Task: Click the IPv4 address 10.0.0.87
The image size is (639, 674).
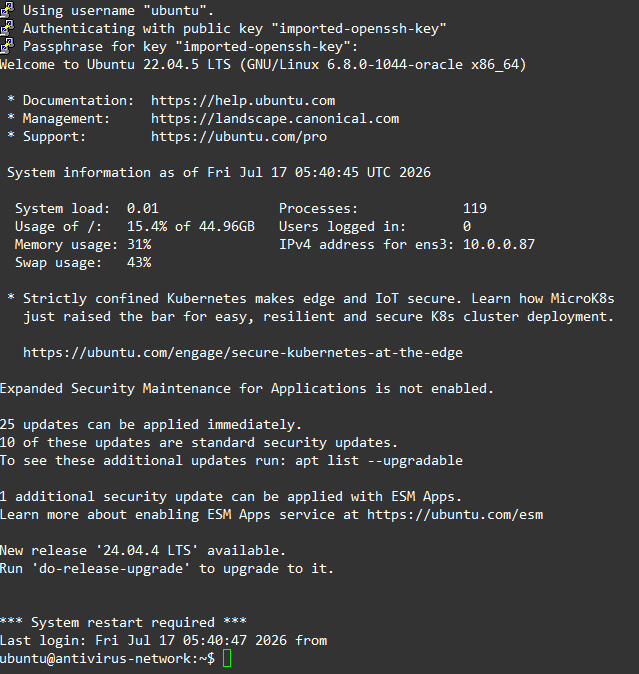Action: (x=499, y=245)
